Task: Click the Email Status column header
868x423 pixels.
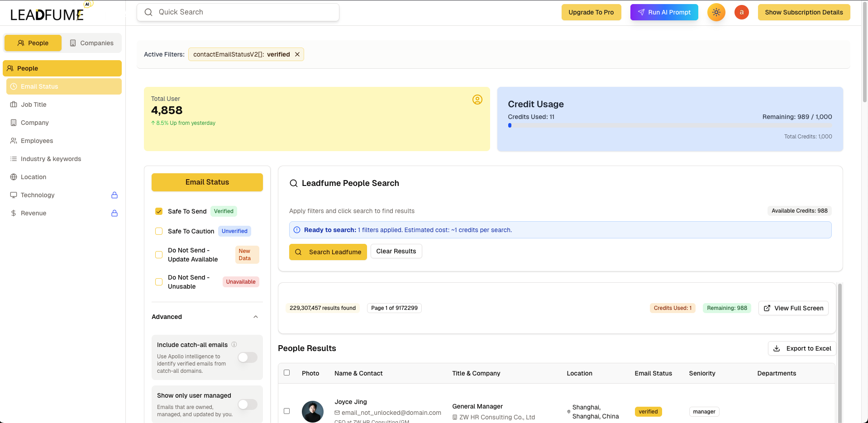Action: pyautogui.click(x=653, y=373)
